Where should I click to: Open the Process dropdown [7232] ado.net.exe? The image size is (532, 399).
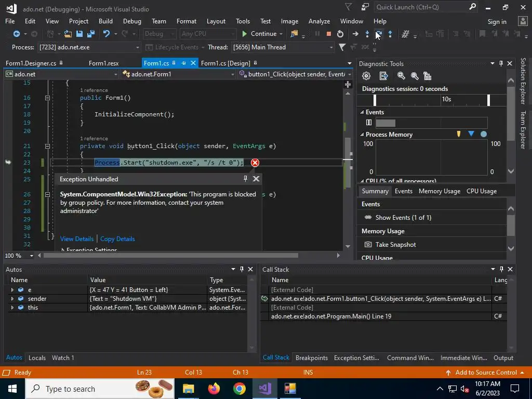[x=89, y=47]
